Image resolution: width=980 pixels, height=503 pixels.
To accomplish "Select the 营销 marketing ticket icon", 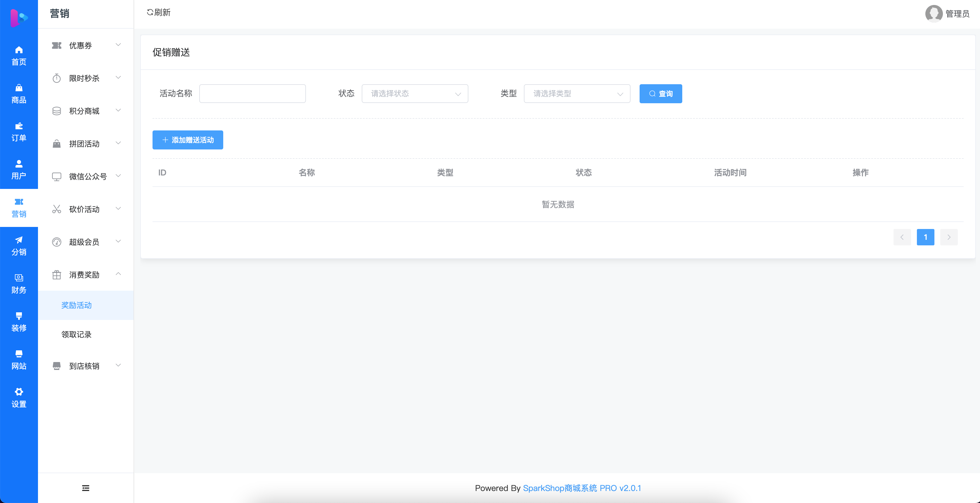I will 19,202.
